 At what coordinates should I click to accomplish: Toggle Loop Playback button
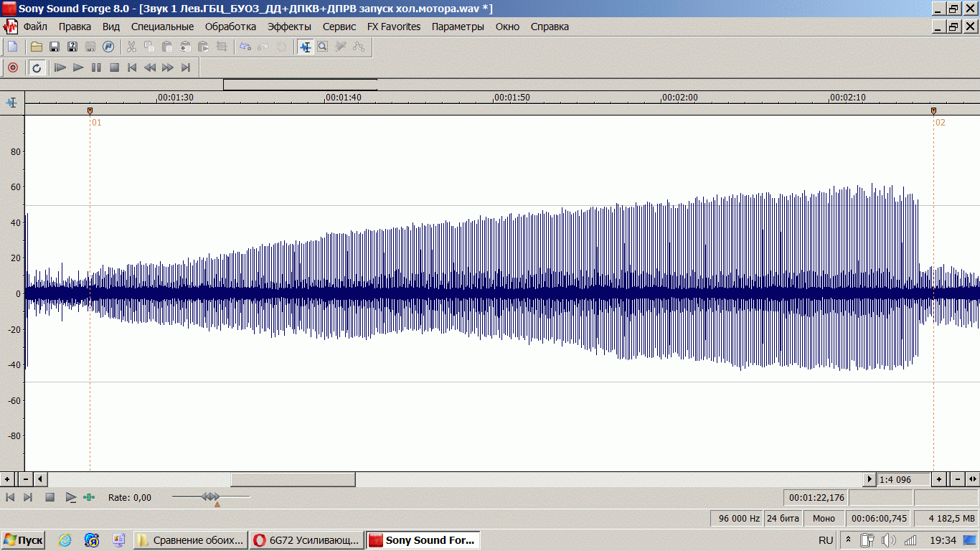coord(37,67)
